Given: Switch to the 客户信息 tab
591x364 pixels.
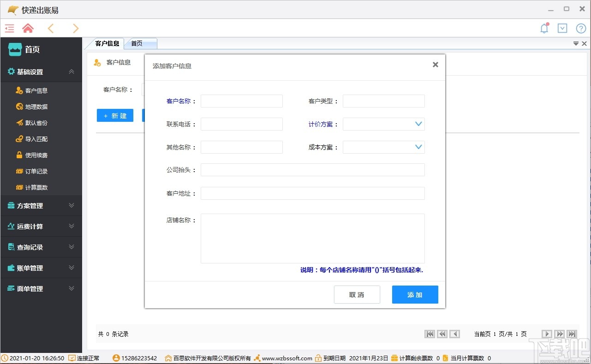Looking at the screenshot, I should coord(107,43).
